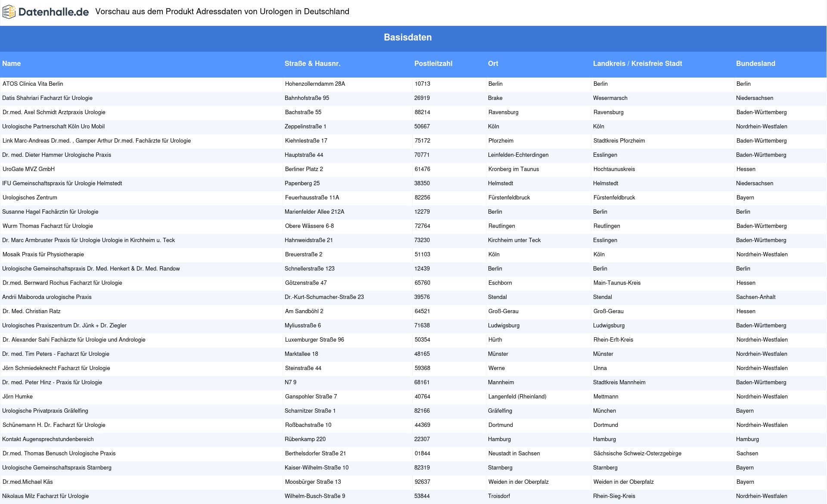Screen dimensions: 827x504
Task: Click Dr.med.Michael Käs name cell
Action: click(28, 482)
